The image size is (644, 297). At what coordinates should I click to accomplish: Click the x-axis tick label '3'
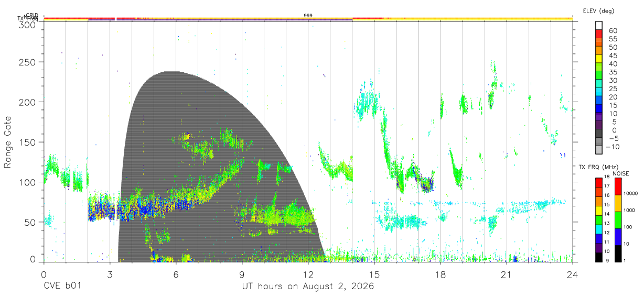coord(110,274)
